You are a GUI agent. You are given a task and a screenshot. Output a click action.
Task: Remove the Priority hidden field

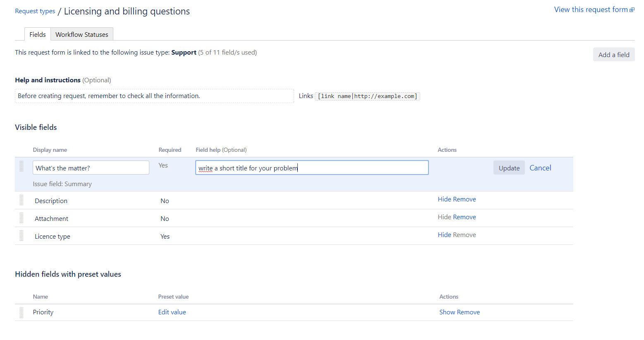pos(469,312)
